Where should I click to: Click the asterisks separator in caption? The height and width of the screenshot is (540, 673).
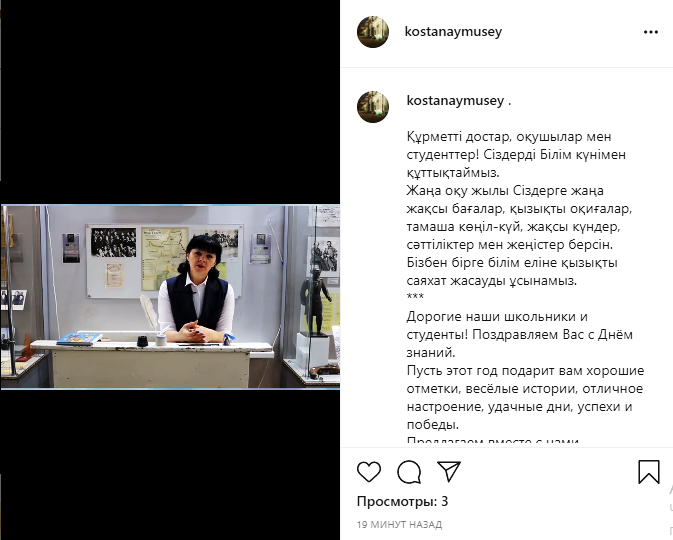pos(415,297)
